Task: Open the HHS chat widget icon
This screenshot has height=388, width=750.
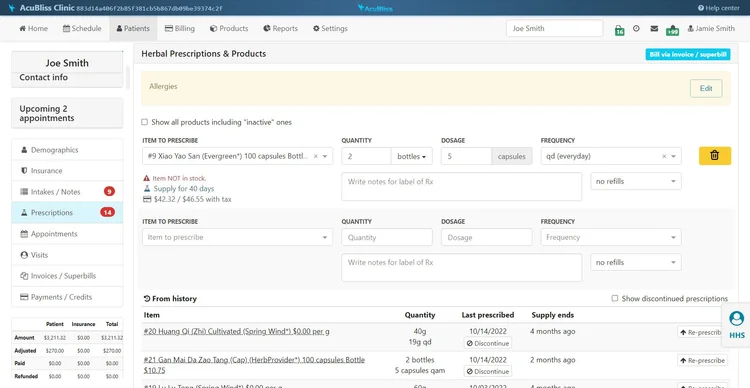Action: 736,324
